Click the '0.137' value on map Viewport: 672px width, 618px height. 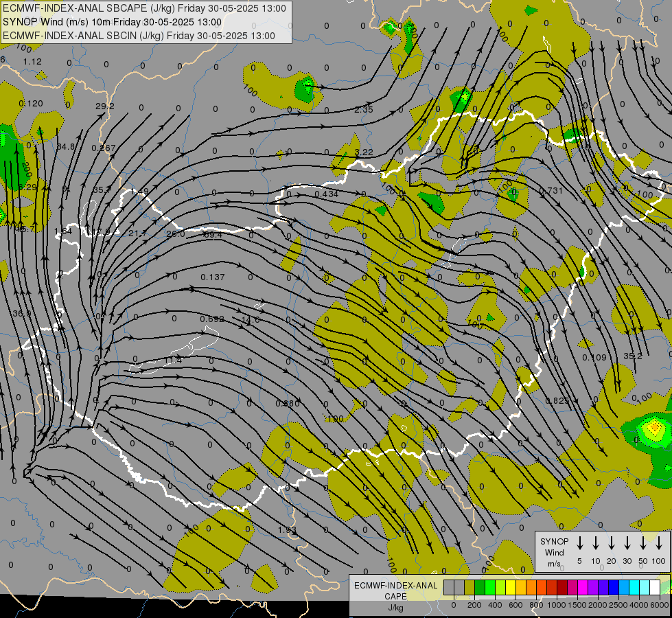click(213, 277)
